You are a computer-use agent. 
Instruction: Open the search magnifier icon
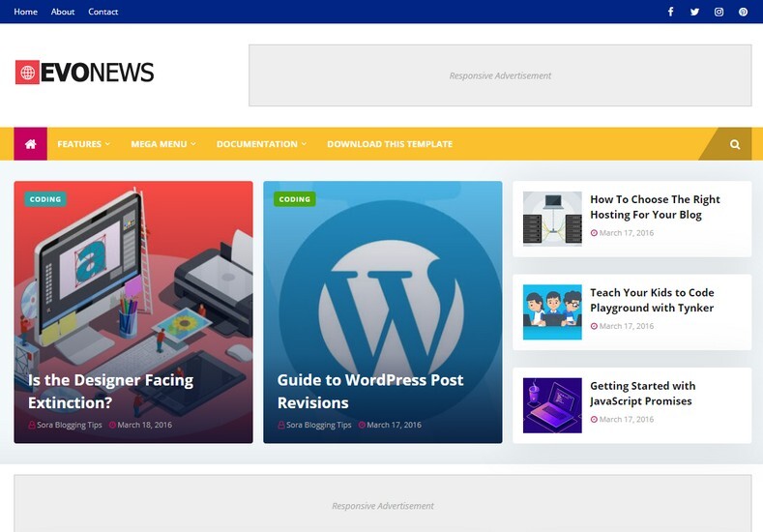tap(735, 144)
